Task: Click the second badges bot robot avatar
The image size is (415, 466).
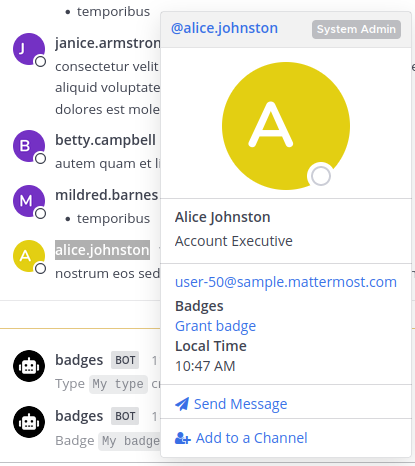Action: [29, 422]
